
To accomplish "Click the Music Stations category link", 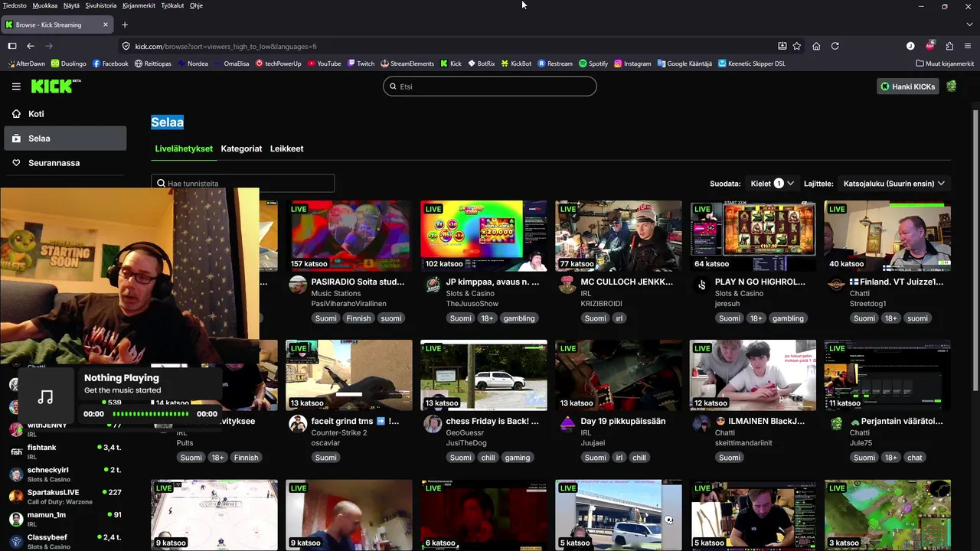I will [x=335, y=293].
